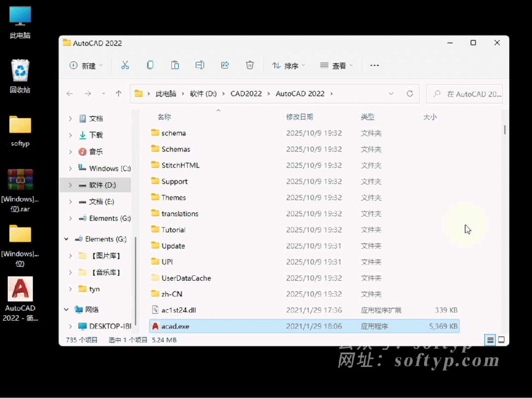Open address bar history dropdown
The width and height of the screenshot is (532, 399).
coord(391,94)
